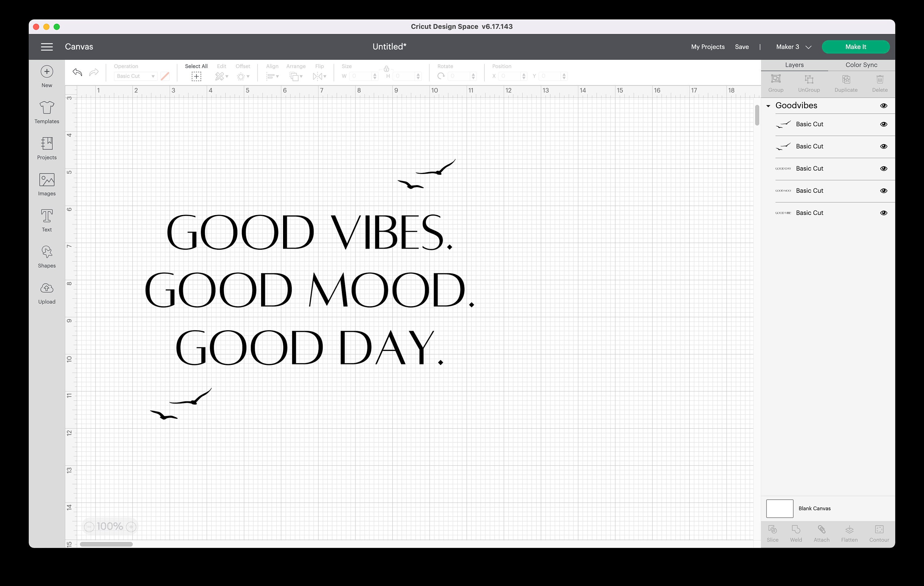Click the Make It button
The width and height of the screenshot is (924, 586).
[x=856, y=46]
